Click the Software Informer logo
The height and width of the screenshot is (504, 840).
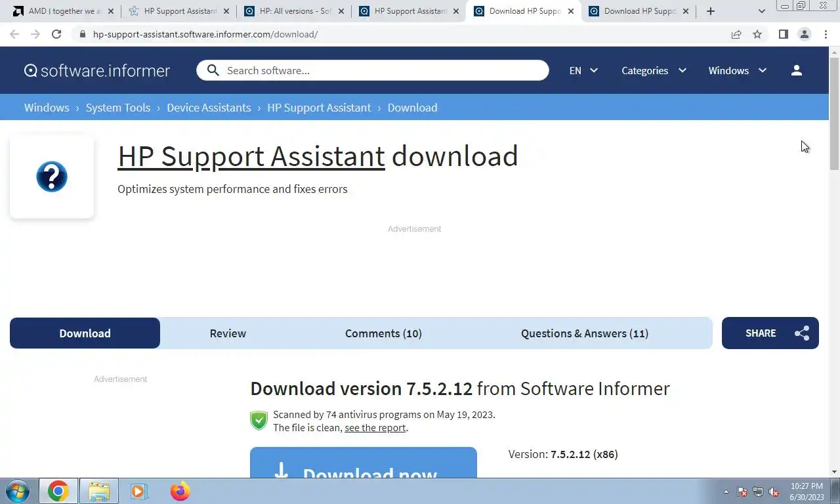coord(97,70)
